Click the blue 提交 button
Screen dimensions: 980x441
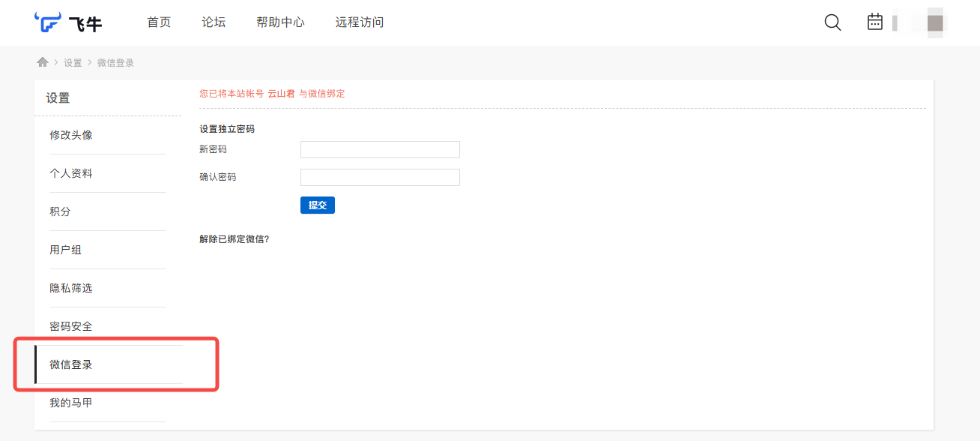pos(318,205)
